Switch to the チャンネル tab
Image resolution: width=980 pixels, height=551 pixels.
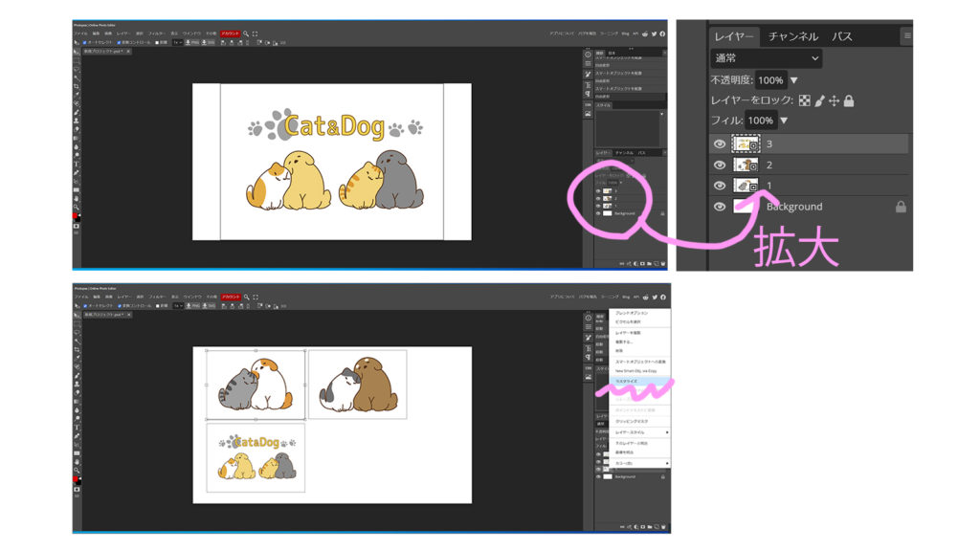click(x=792, y=36)
